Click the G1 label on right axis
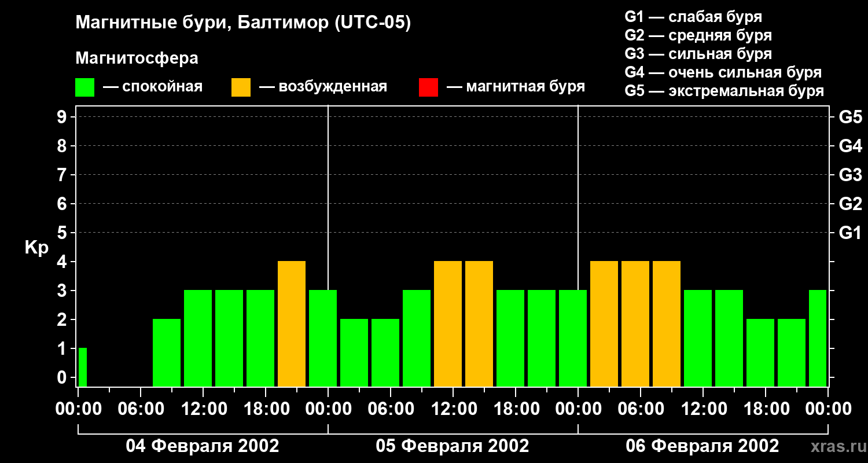Screen dimensions: 868x463 [850, 233]
